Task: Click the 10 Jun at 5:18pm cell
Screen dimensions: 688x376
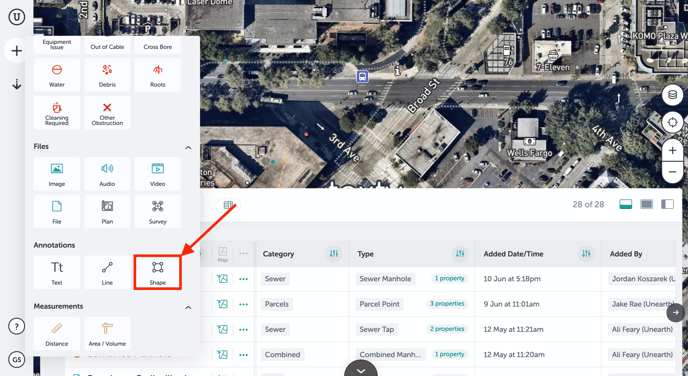Action: (512, 279)
